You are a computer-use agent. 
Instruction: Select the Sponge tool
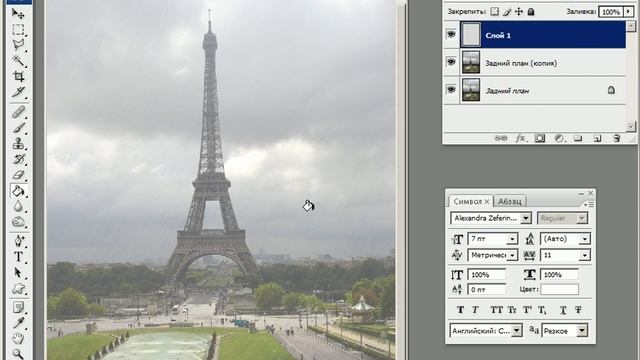pyautogui.click(x=18, y=222)
